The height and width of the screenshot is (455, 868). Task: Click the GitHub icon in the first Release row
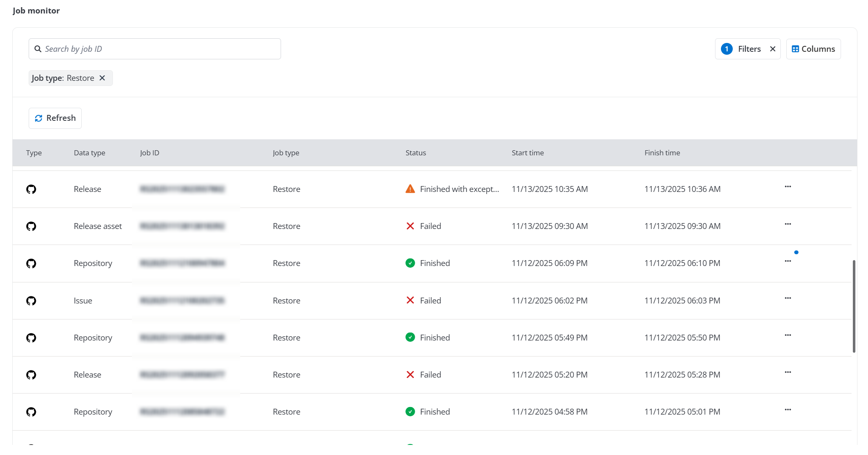coord(31,189)
